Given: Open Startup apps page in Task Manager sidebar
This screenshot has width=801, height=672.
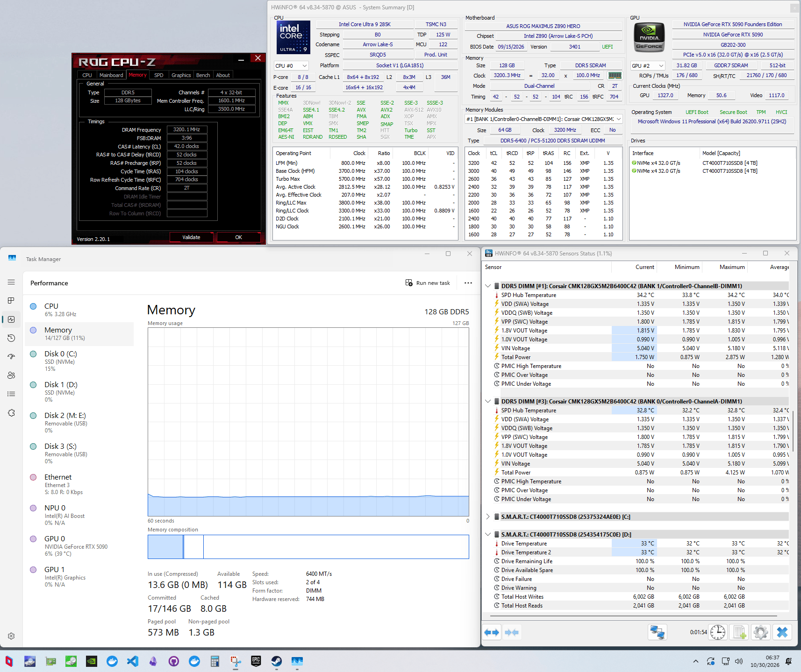Looking at the screenshot, I should [x=11, y=357].
